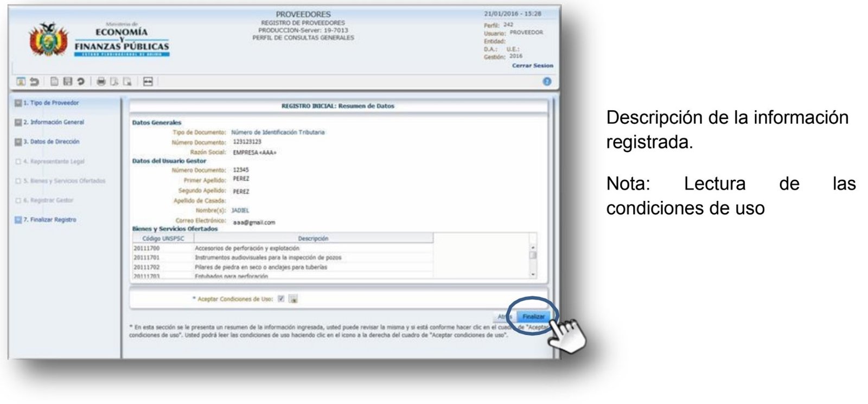Click the last split-panel toolbar icon
The image size is (868, 404).
point(148,81)
